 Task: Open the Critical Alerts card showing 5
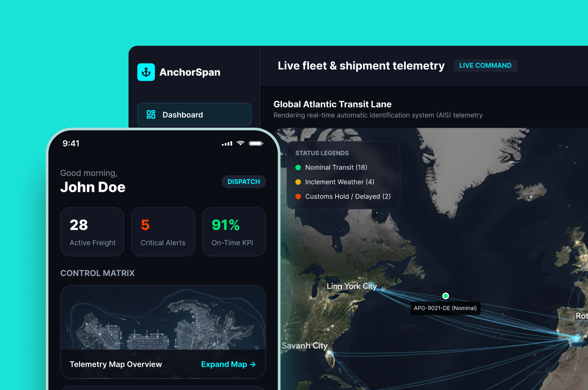(x=163, y=232)
